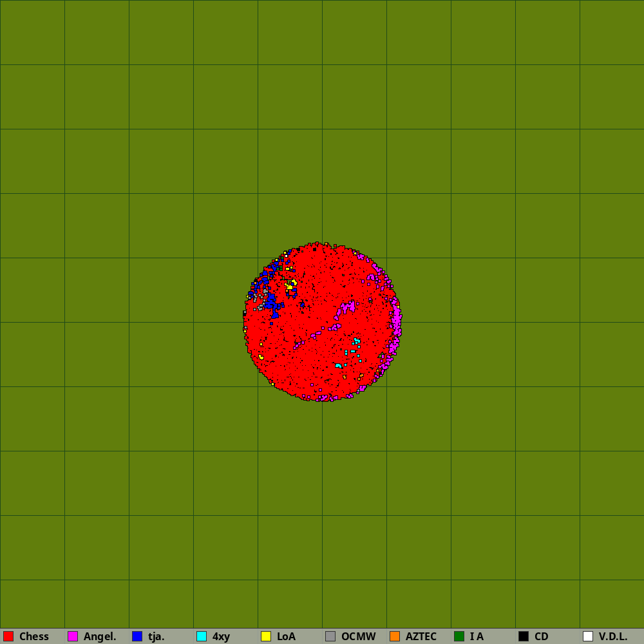Select the V.D.L. legend label
644x644 pixels.
(x=613, y=637)
